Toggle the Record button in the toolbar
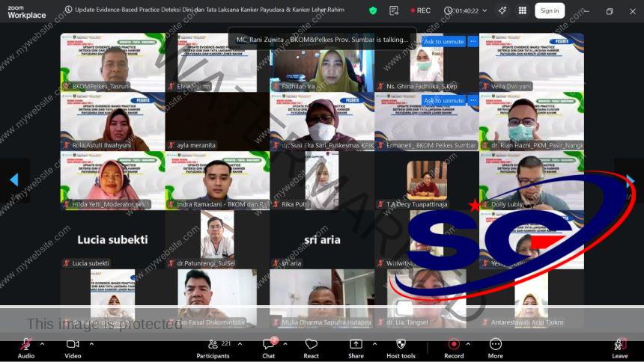 point(454,347)
